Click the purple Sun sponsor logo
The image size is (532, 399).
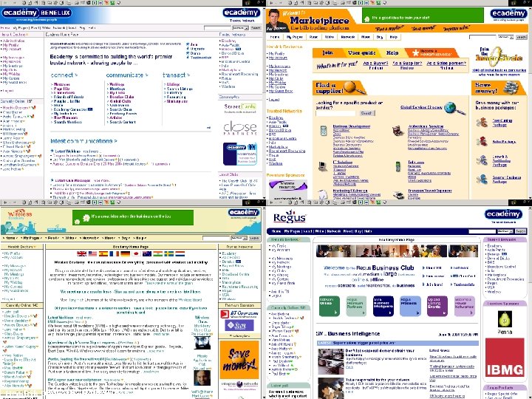[239, 326]
